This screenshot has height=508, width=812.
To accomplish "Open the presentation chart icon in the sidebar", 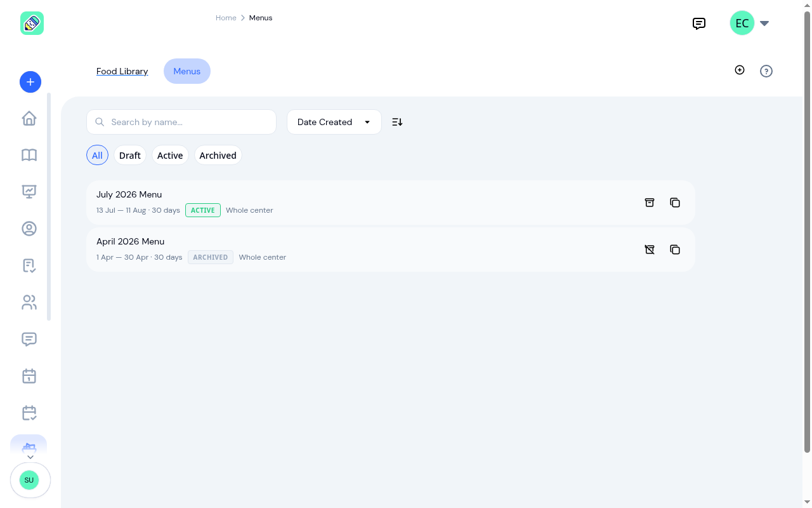I will (x=29, y=191).
